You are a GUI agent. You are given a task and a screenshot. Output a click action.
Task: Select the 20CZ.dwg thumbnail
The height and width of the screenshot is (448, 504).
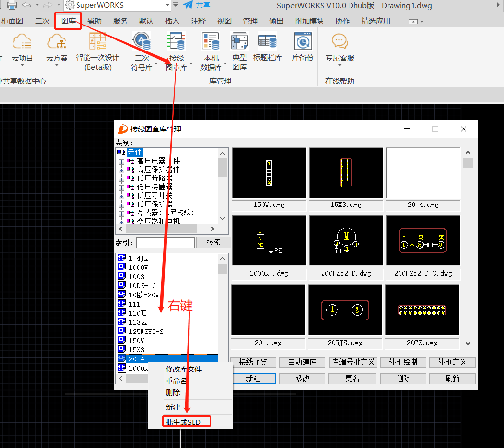(x=422, y=310)
